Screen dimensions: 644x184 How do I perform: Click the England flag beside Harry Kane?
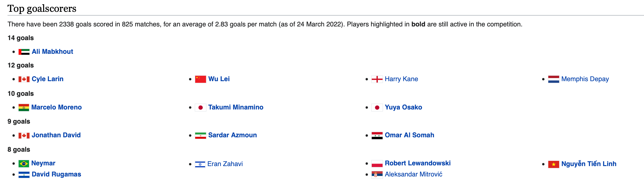click(377, 79)
